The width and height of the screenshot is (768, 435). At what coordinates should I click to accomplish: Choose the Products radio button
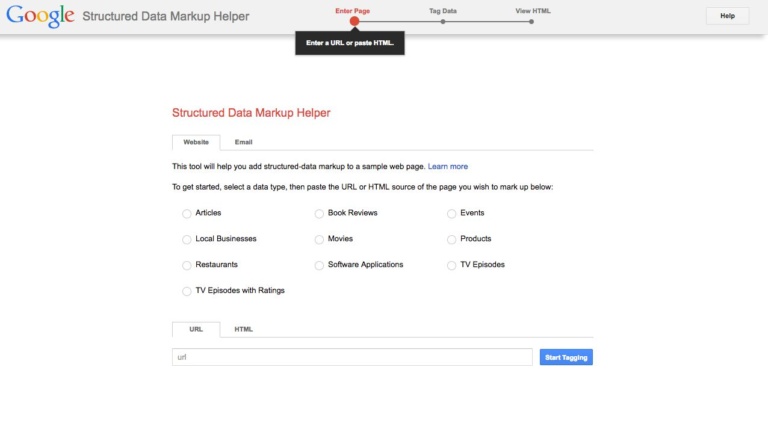[452, 239]
